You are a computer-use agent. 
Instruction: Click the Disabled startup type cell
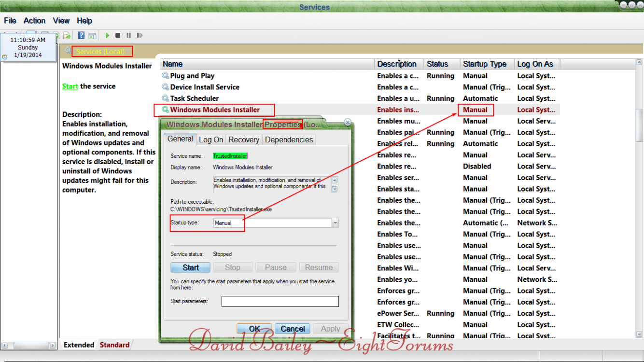477,166
